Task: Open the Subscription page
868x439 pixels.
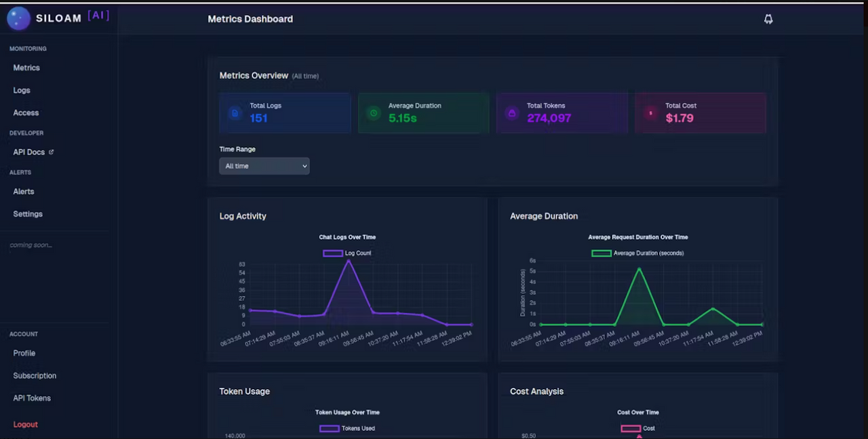Action: 35,375
